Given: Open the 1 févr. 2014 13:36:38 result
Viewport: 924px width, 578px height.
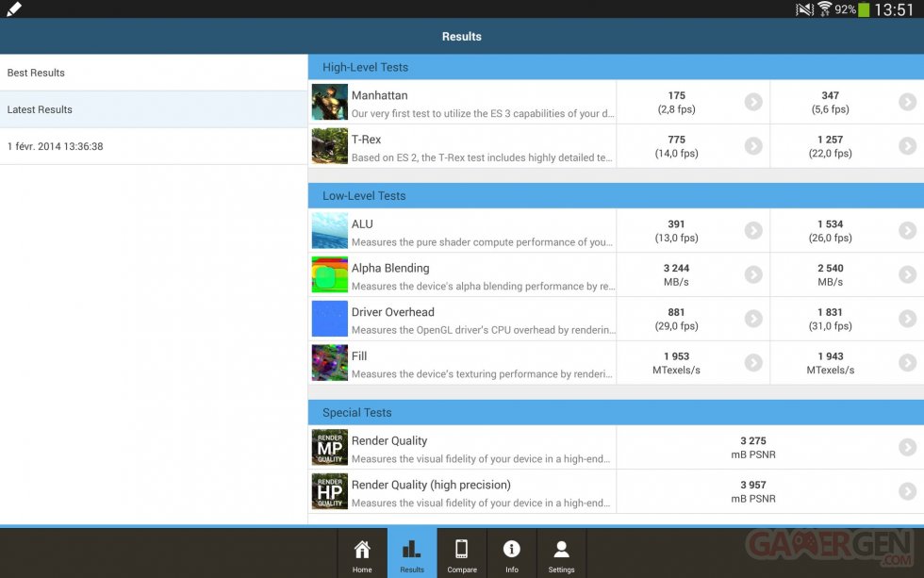Looking at the screenshot, I should [x=154, y=146].
